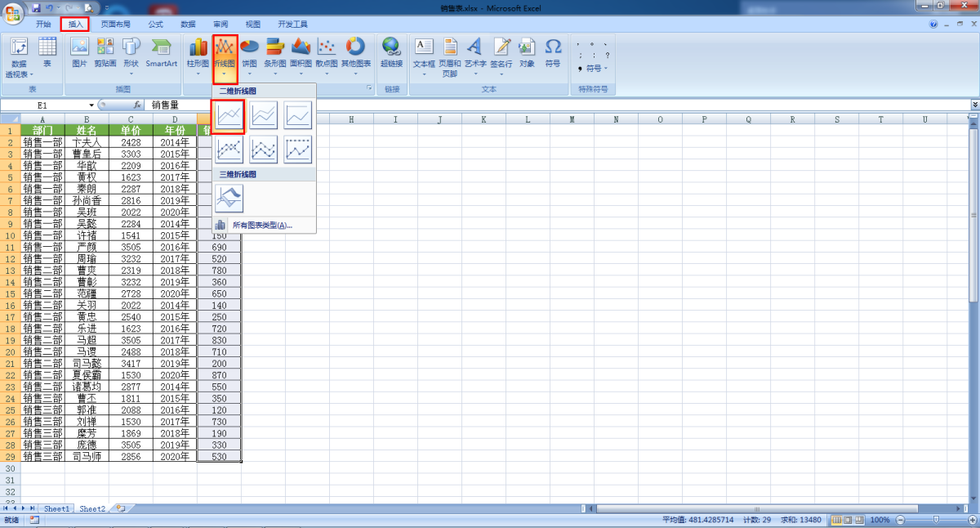980x528 pixels.
Task: Click the zoom in plus button
Action: coord(971,520)
